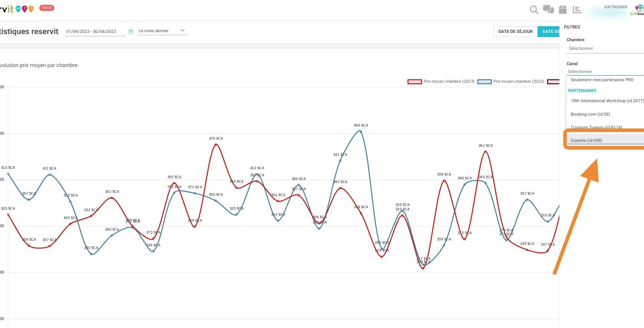Click the date range input field
Screen dimensions: 644x328
tap(95, 31)
